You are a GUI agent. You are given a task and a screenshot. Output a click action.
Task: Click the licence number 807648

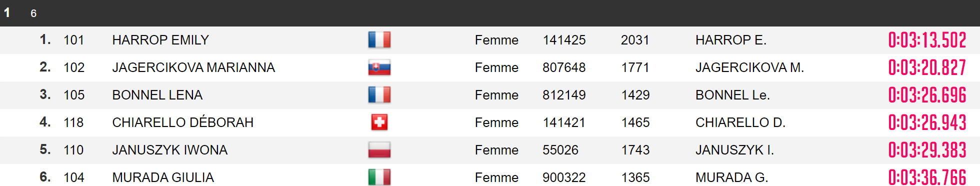coord(564,67)
